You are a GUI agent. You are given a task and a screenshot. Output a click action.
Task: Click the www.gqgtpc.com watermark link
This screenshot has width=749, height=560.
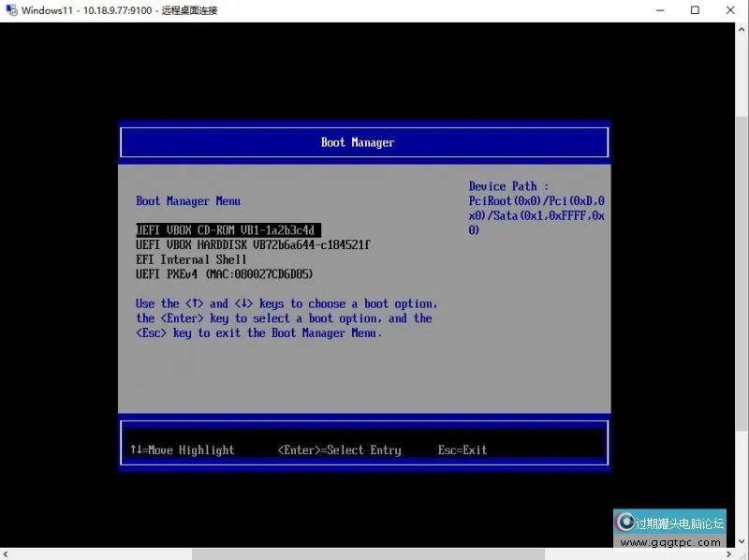[x=671, y=542]
